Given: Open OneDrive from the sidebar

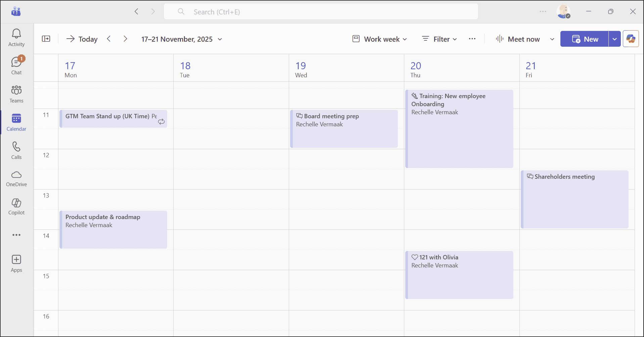Looking at the screenshot, I should pos(16,178).
